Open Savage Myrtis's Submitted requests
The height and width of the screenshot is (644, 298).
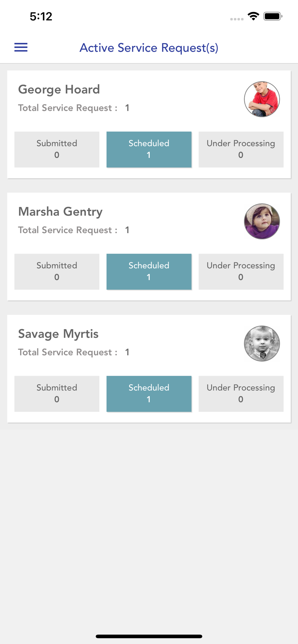[x=57, y=393]
